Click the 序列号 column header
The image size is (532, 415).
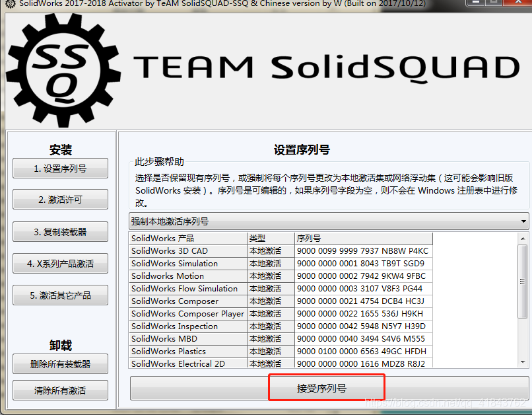(x=364, y=239)
